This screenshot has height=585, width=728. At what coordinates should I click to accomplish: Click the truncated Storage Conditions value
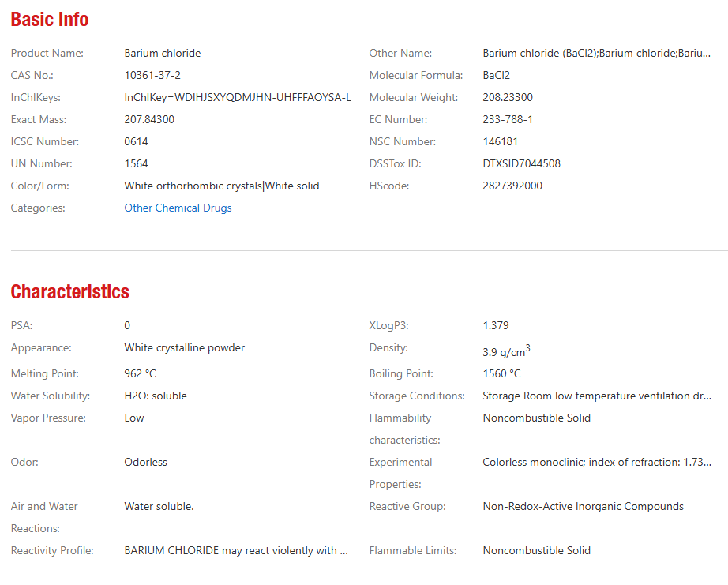click(x=597, y=396)
